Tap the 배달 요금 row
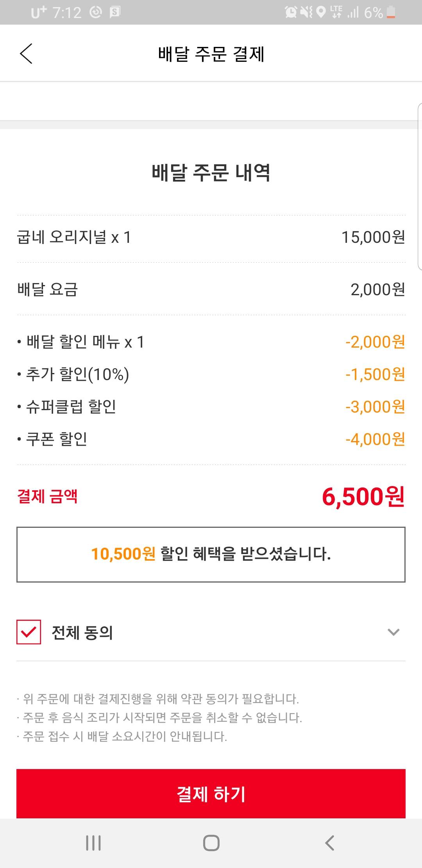422x868 pixels. pos(211,289)
